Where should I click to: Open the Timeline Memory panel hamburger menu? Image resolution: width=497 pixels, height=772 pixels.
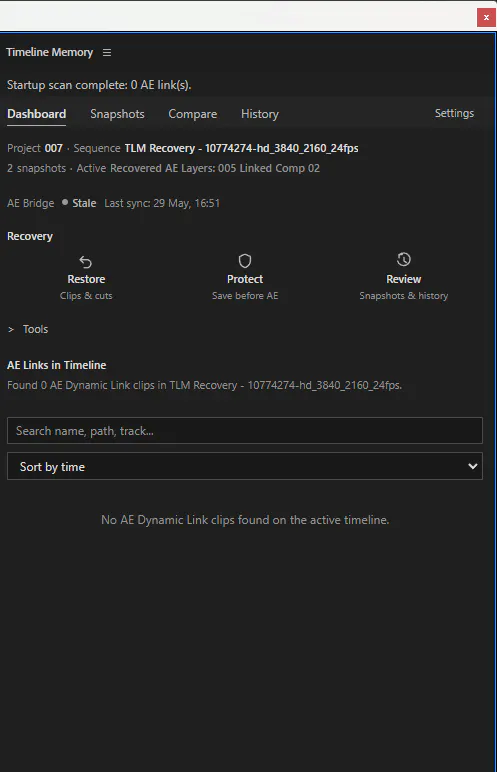coord(107,52)
